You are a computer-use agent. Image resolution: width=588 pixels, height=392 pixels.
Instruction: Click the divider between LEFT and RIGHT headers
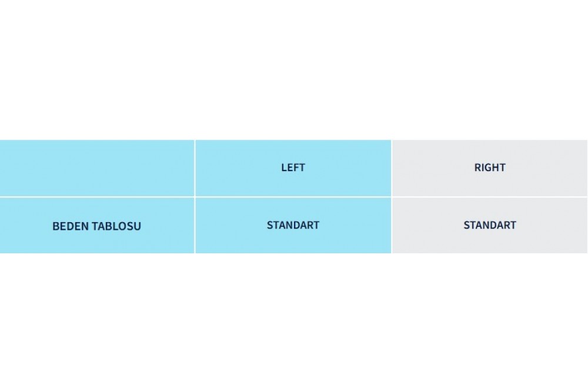(392, 167)
